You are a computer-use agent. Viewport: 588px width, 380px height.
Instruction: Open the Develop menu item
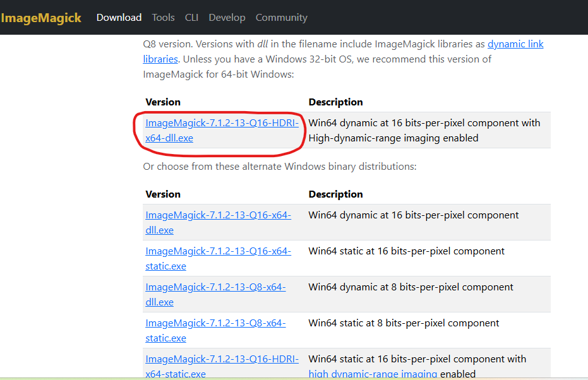[x=227, y=18]
